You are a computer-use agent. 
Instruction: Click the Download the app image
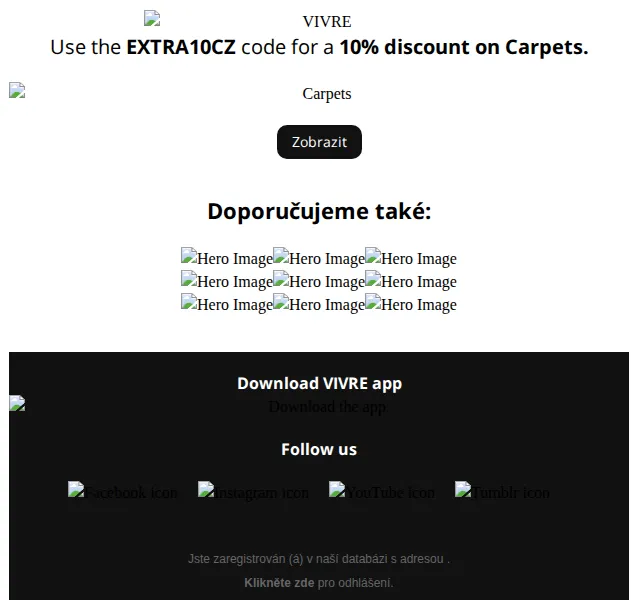[199, 407]
